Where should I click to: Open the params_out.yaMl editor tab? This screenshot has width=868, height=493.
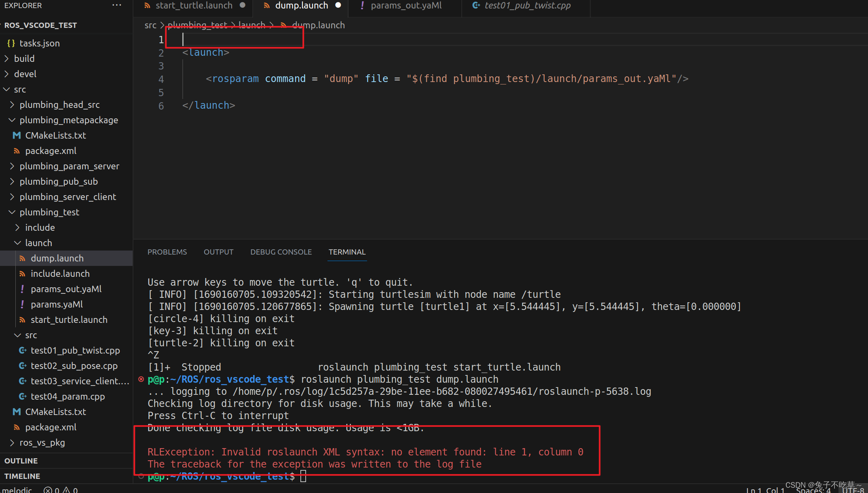pyautogui.click(x=405, y=6)
